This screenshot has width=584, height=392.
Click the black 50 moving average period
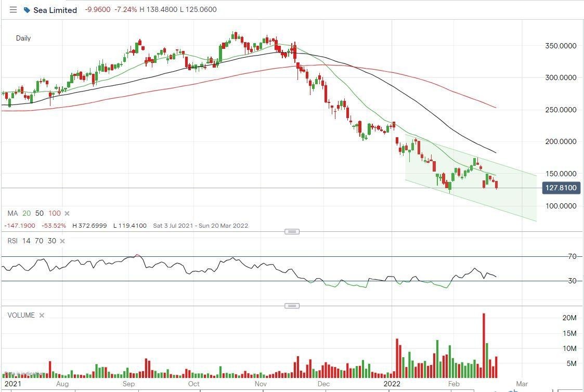pos(40,213)
